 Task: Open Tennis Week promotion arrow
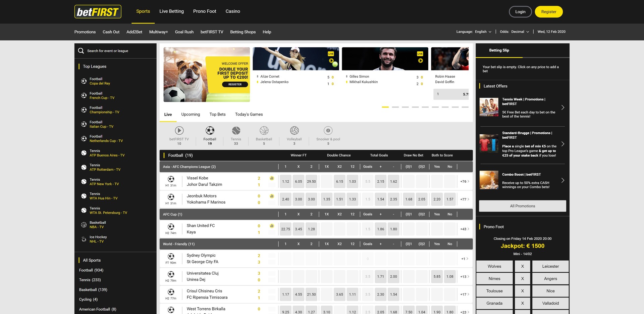coord(563,107)
